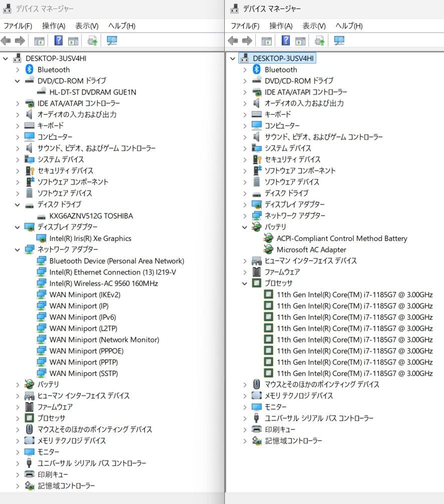Screen dimensions: 444x504
Task: Select サウンド、ビデオ、およびゲーム コントローラー in left window
Action: (x=97, y=148)
